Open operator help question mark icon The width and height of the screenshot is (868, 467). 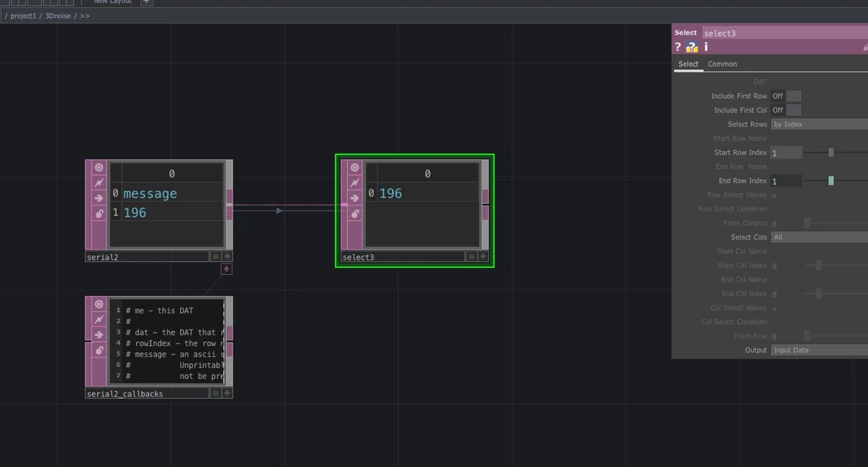pos(678,47)
